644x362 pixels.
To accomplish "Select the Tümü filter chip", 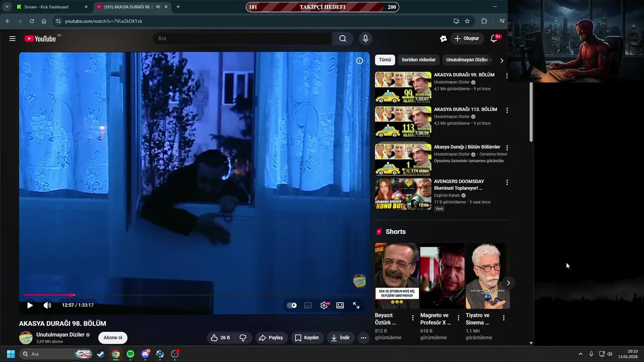I will tap(385, 60).
